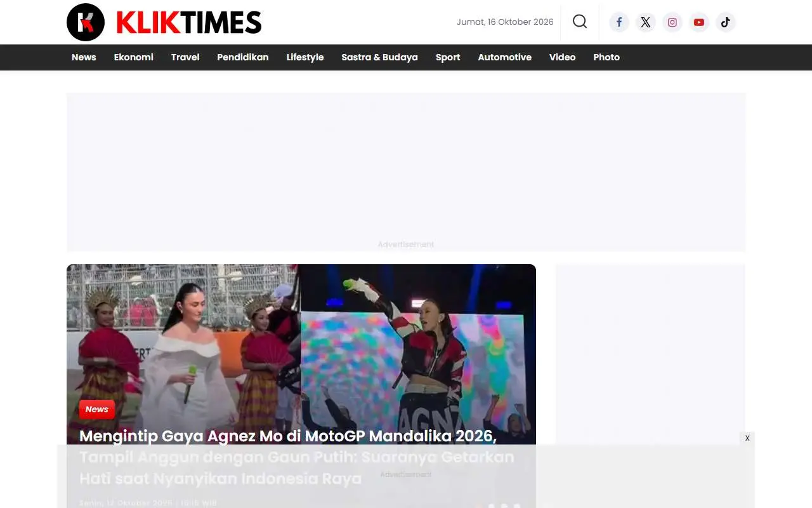This screenshot has width=812, height=508.
Task: Open the YouTube social icon
Action: click(x=699, y=22)
